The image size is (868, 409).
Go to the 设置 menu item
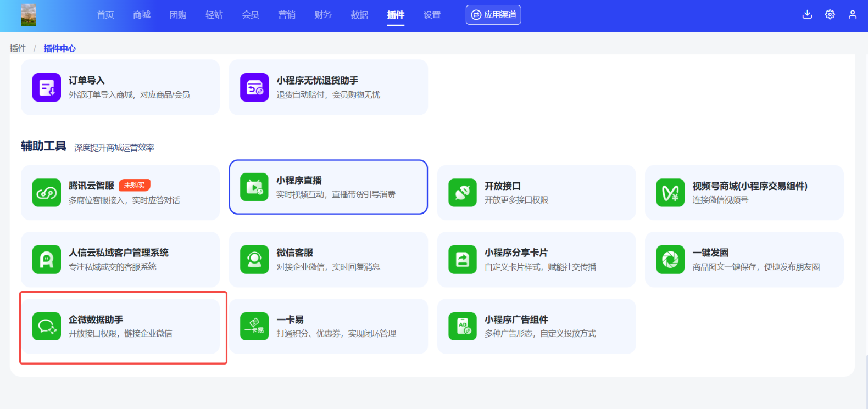(x=432, y=15)
